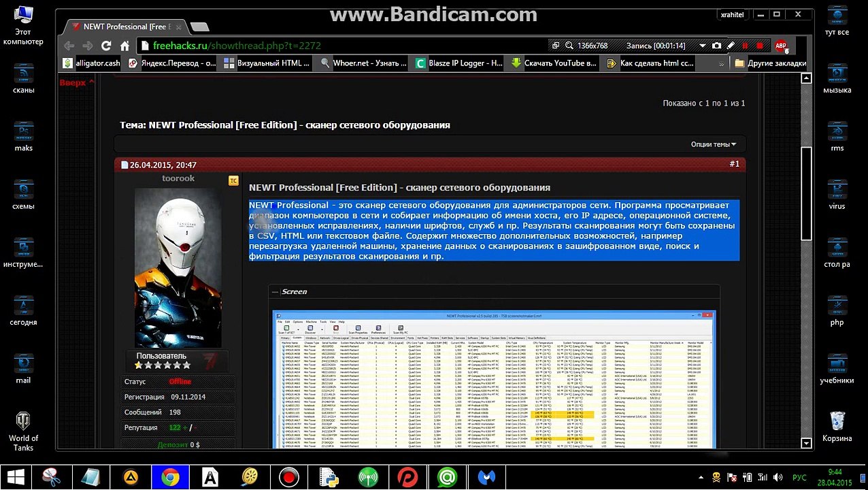Open php desktop folder
Screen dimensions: 868x490
837,310
